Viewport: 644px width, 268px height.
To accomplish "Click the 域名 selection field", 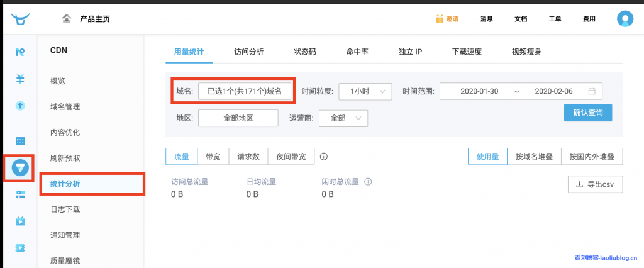I will 245,91.
